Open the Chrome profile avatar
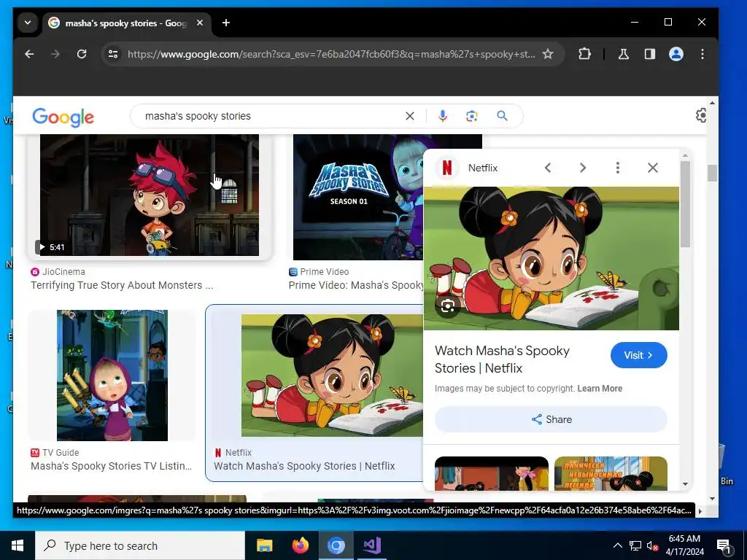 676,54
